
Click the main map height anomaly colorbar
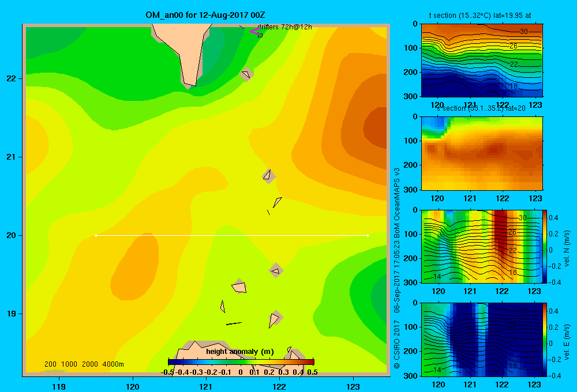point(241,362)
